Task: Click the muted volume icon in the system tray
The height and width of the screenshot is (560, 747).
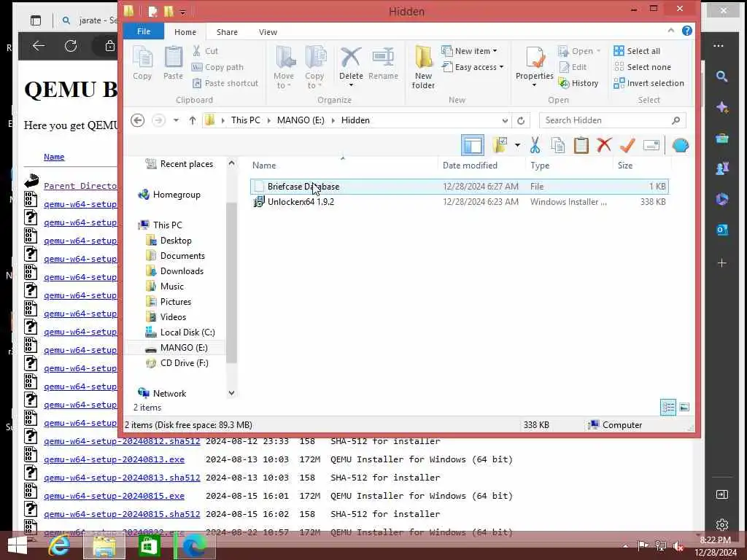Action: [678, 545]
